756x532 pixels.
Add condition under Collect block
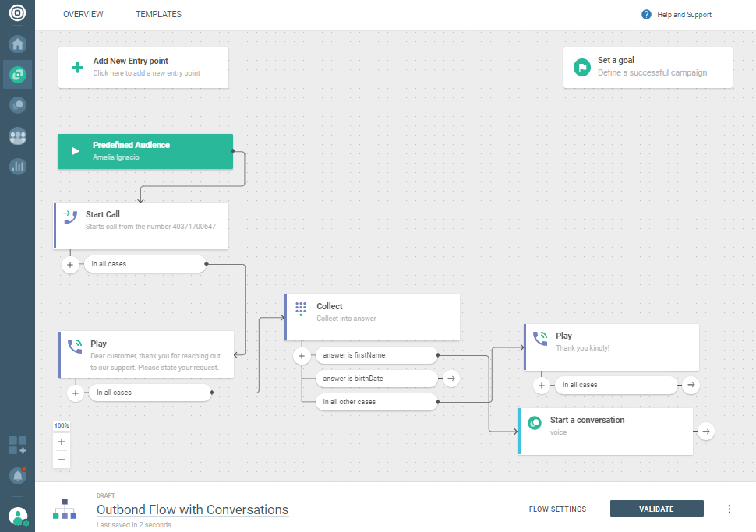(x=302, y=356)
